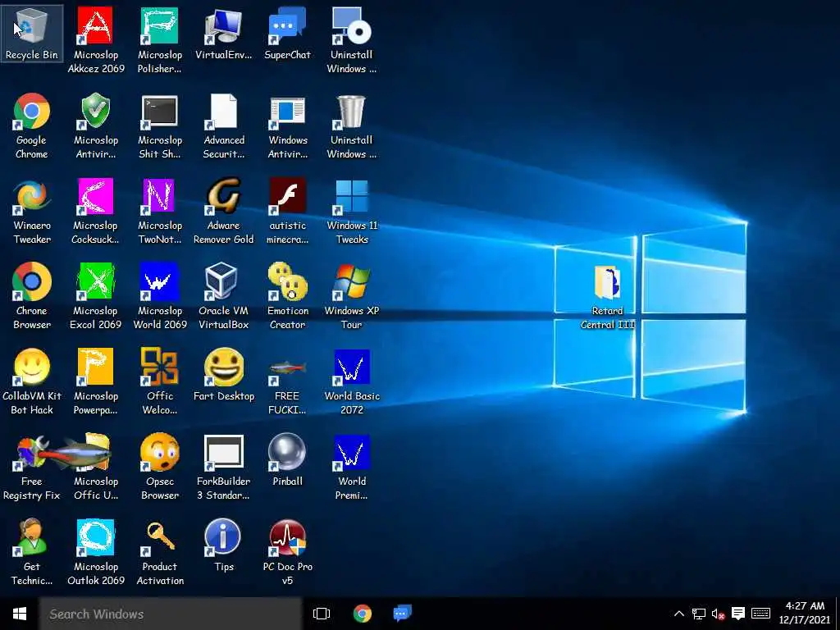Click the VirtualEnv desktop shortcut
840x630 pixels.
[x=223, y=33]
